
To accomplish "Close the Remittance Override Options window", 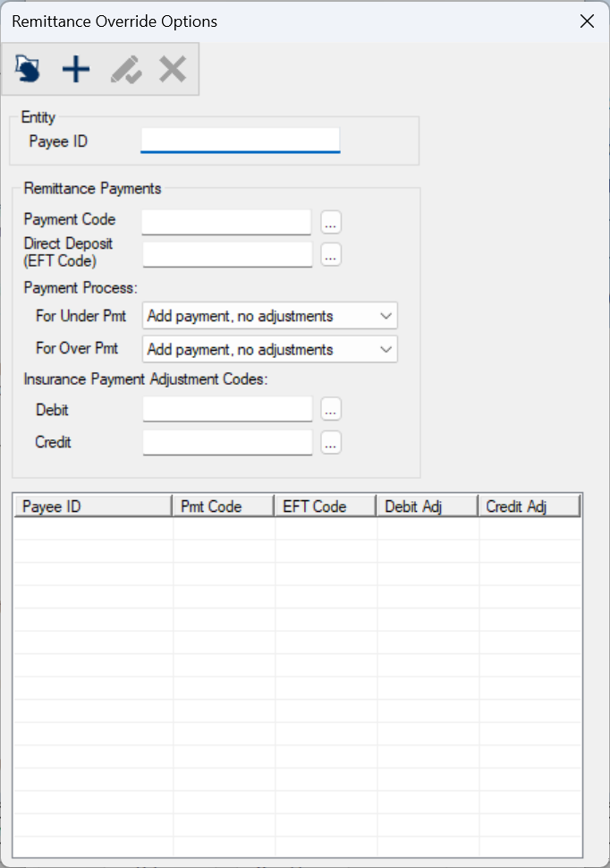I will pos(587,21).
